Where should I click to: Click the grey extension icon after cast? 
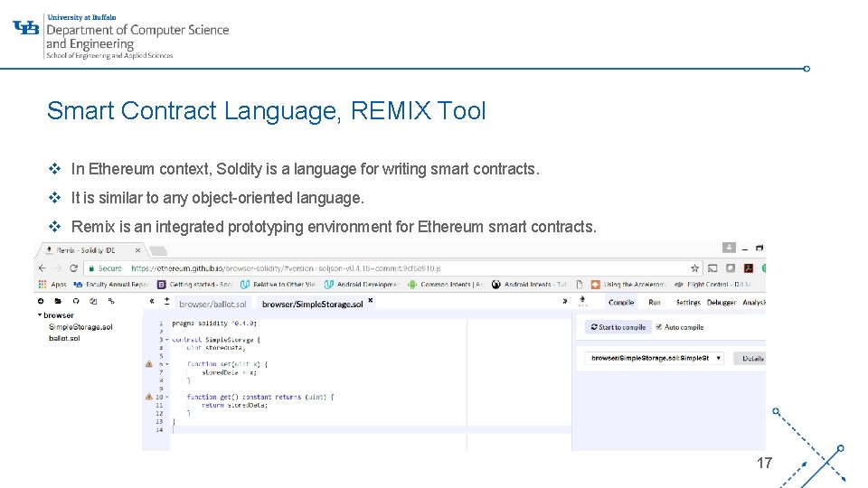(731, 268)
